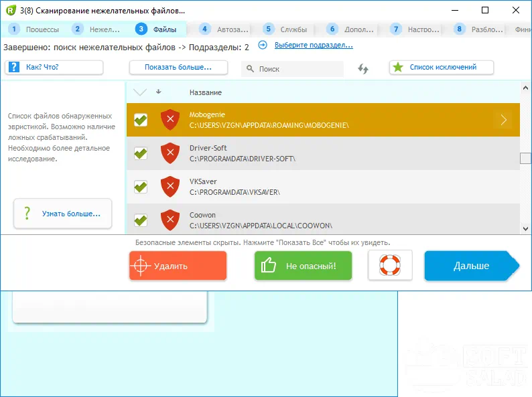Click the step 8 number circle

point(459,29)
